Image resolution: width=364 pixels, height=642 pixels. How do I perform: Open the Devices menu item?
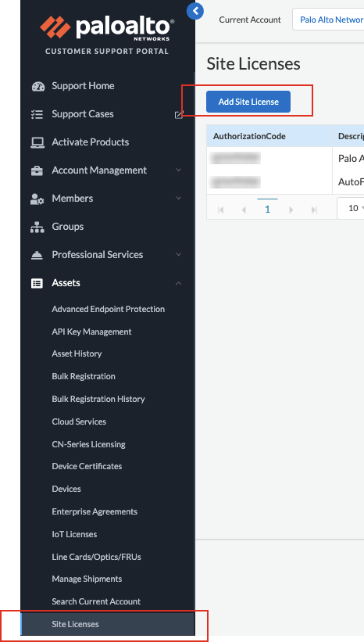pyautogui.click(x=66, y=489)
